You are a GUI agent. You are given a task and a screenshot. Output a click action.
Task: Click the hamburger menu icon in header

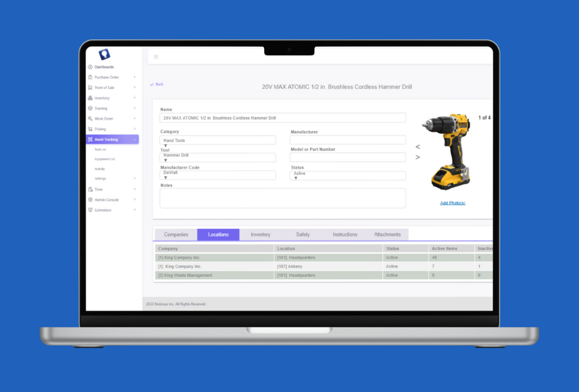click(x=156, y=57)
